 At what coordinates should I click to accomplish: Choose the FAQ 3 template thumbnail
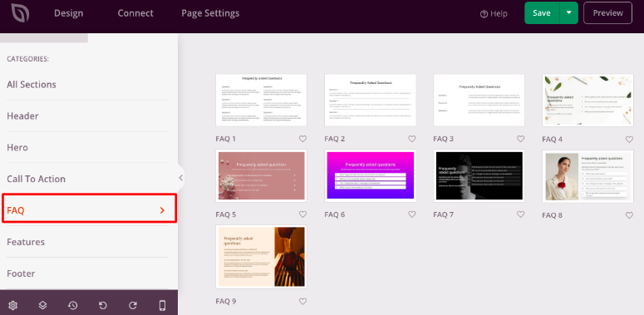[479, 101]
